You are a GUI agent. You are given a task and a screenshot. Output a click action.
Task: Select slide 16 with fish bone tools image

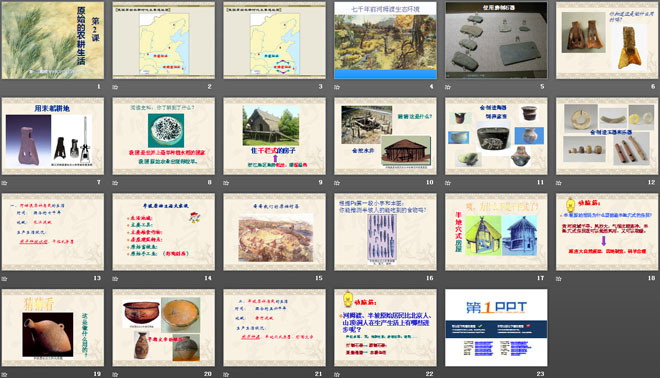(385, 232)
